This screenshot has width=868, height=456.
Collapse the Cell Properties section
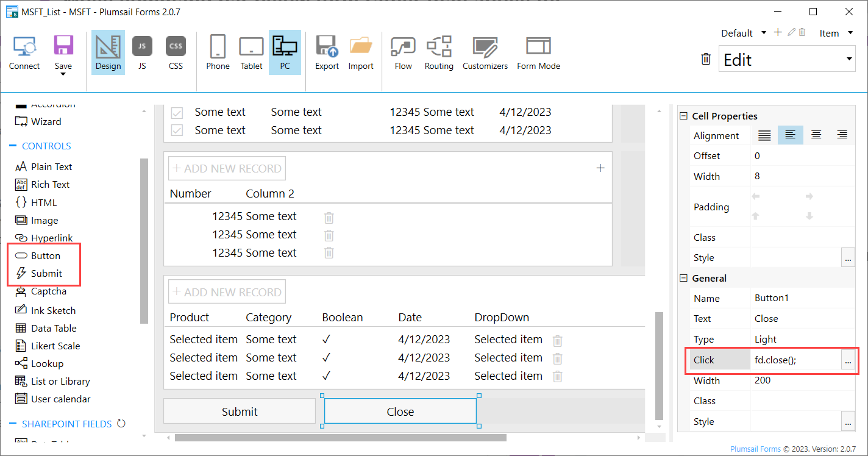(683, 116)
